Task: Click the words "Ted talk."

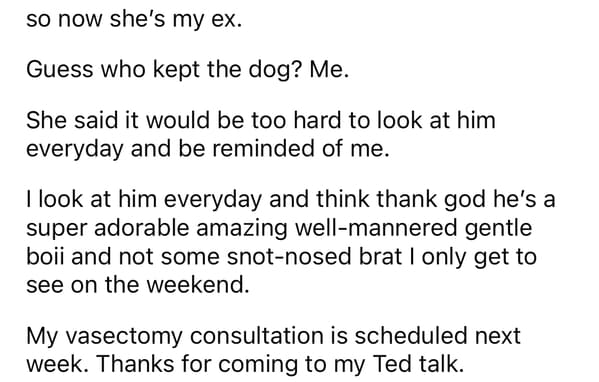Action: coord(418,364)
